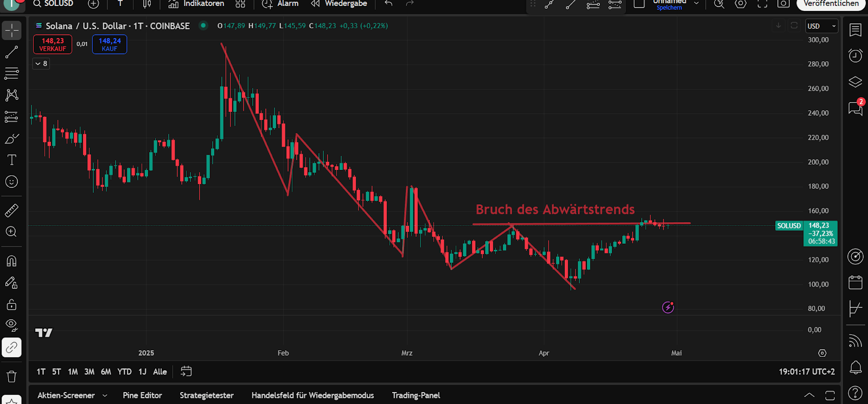Viewport: 868px width, 404px height.
Task: Click the blue KAUF buy button
Action: pos(110,45)
